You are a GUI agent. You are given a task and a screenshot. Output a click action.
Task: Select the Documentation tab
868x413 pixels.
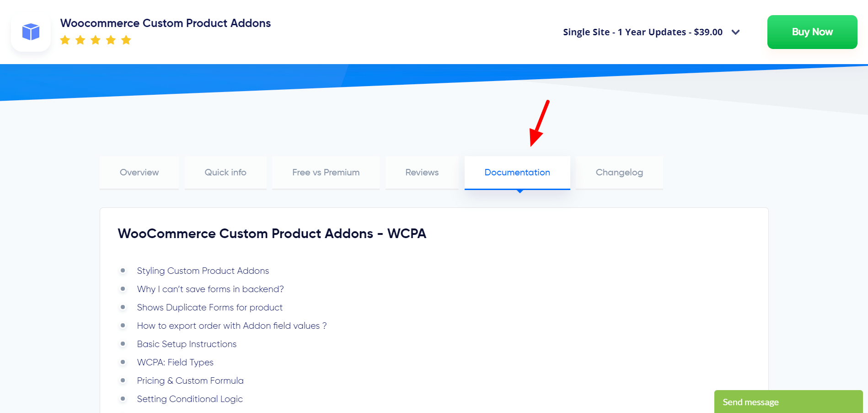coord(517,173)
